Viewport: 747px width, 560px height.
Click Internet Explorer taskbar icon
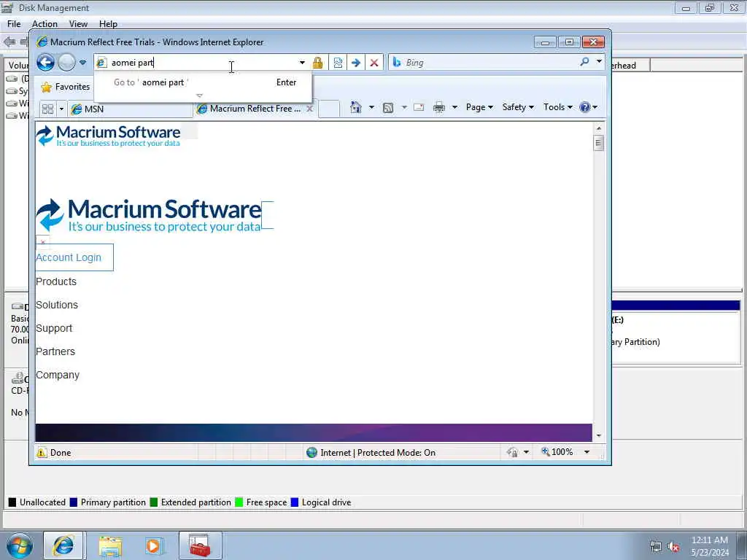click(x=63, y=546)
